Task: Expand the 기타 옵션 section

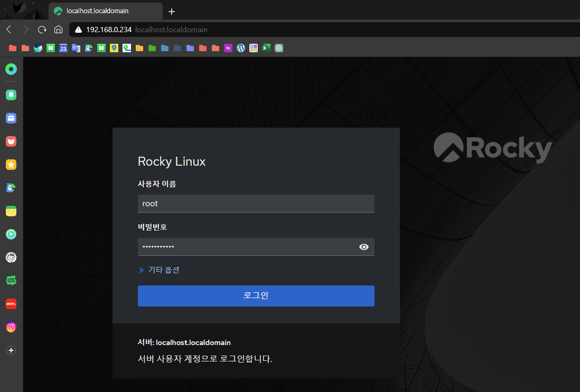Action: 160,270
